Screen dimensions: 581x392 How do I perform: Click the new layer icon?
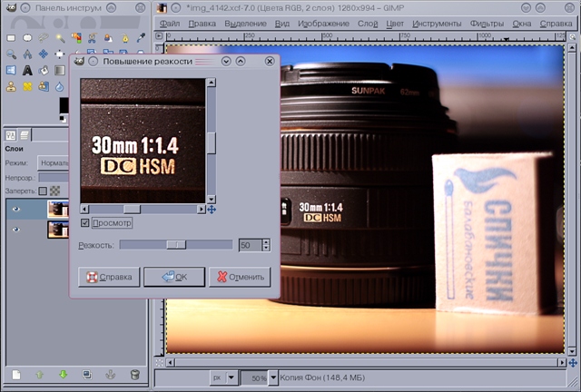(16, 374)
